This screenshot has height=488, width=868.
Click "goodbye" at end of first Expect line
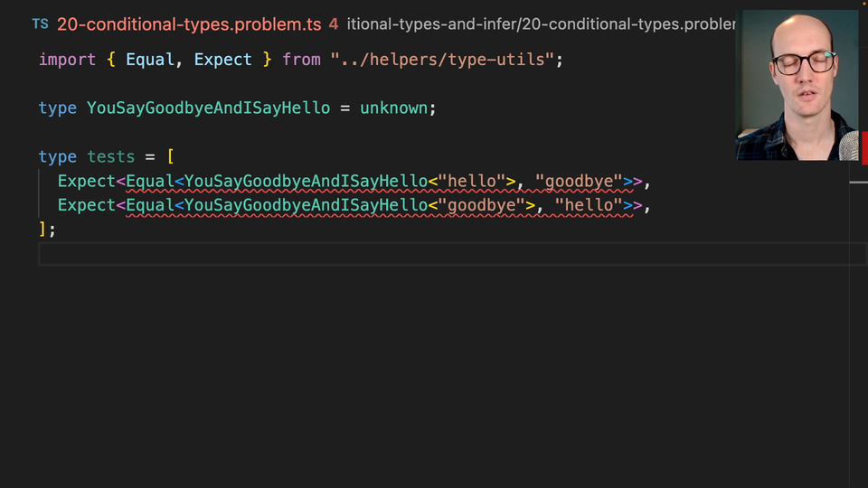click(x=578, y=182)
